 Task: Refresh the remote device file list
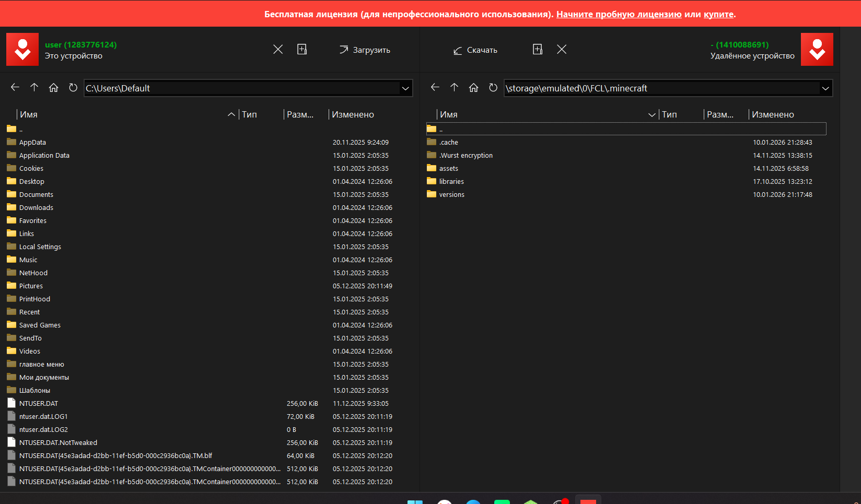(x=493, y=88)
